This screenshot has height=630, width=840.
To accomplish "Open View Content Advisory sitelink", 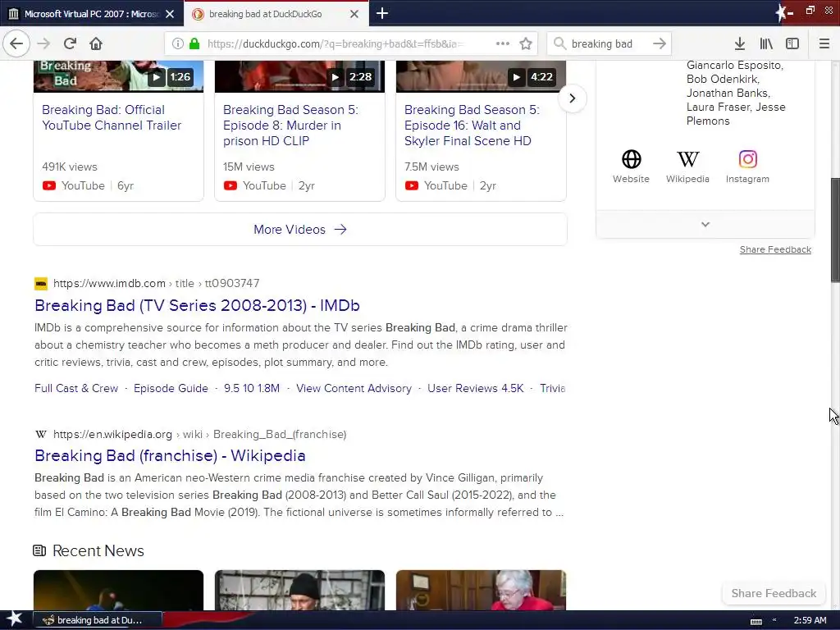I will (x=354, y=388).
